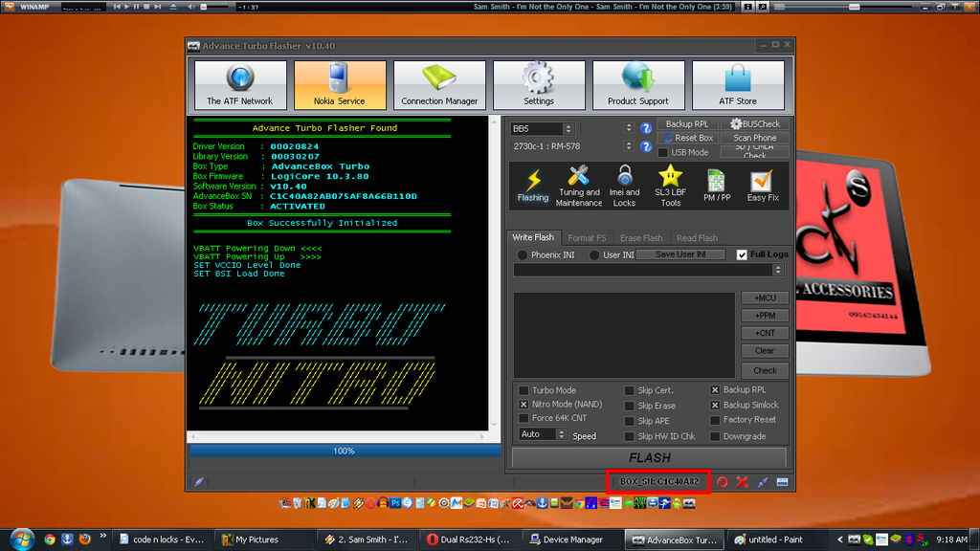Click the broom icon at bottom-left of log panel
This screenshot has width=980, height=551.
click(199, 482)
